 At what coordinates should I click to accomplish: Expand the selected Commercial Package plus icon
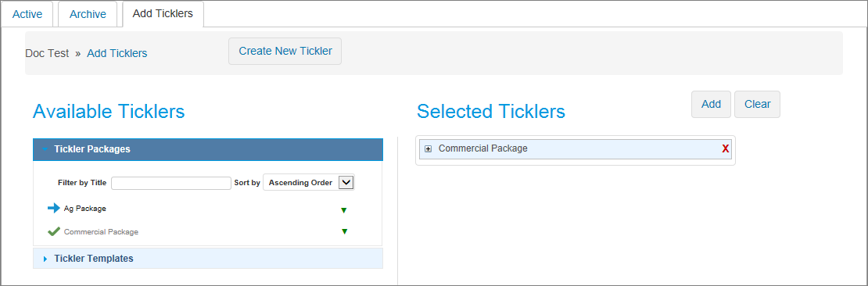(428, 148)
